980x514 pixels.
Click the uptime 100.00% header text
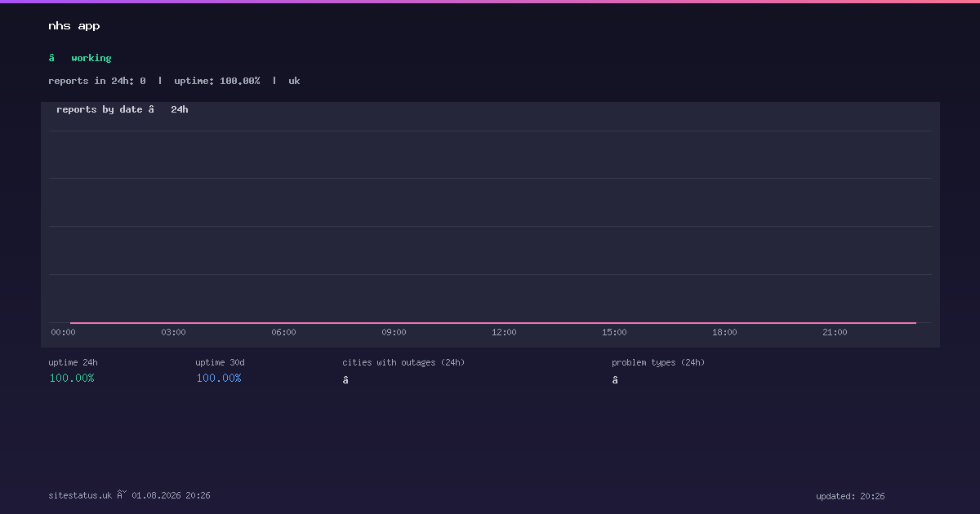(x=217, y=81)
